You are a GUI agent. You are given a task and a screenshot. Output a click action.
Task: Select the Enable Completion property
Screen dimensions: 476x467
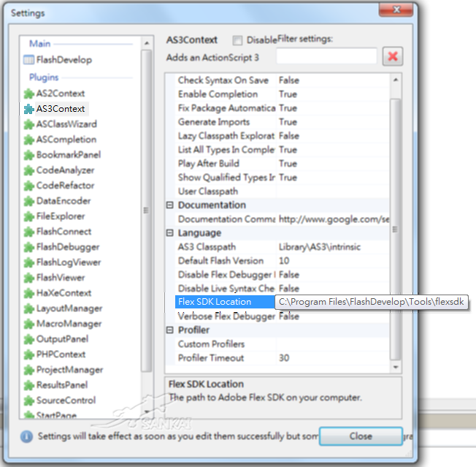tap(218, 94)
